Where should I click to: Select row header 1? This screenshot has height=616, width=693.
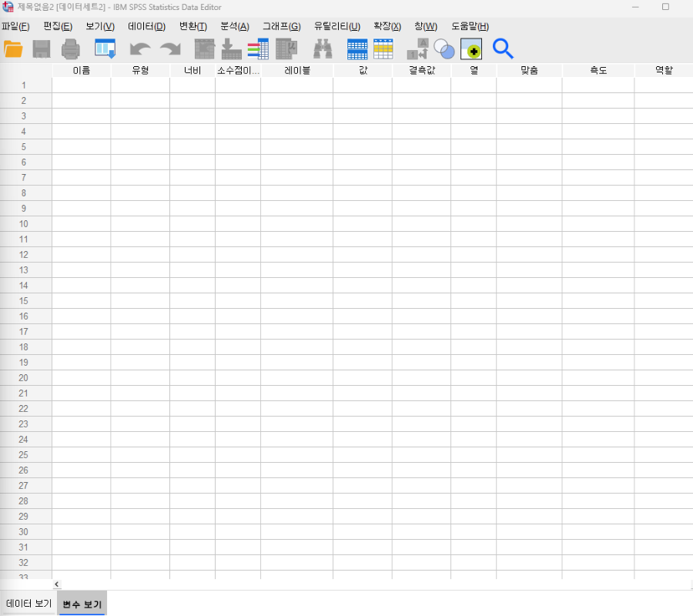pos(25,85)
